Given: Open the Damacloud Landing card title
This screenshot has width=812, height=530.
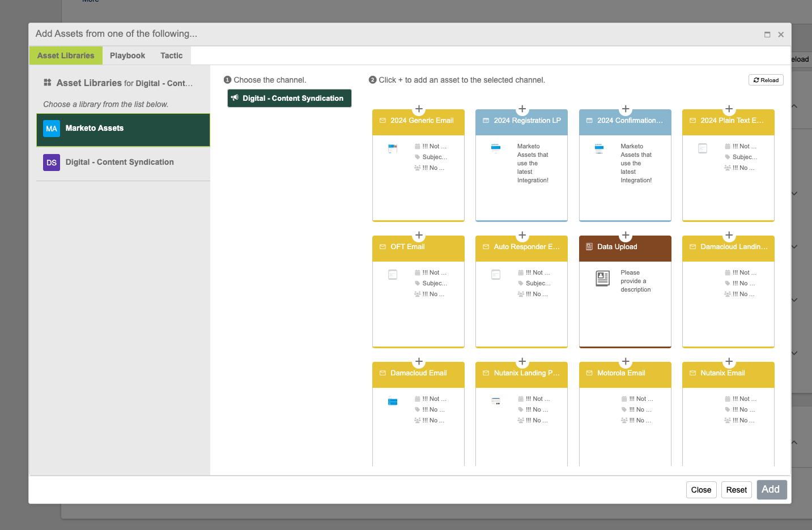Looking at the screenshot, I should click(x=734, y=247).
